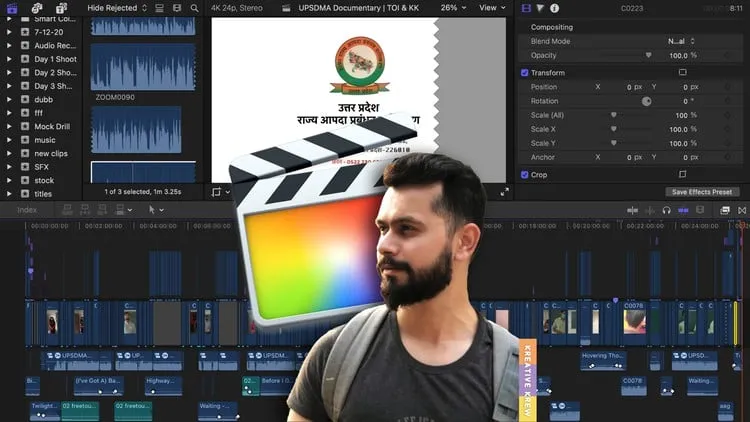Disable the Crop checkbox

tap(524, 175)
